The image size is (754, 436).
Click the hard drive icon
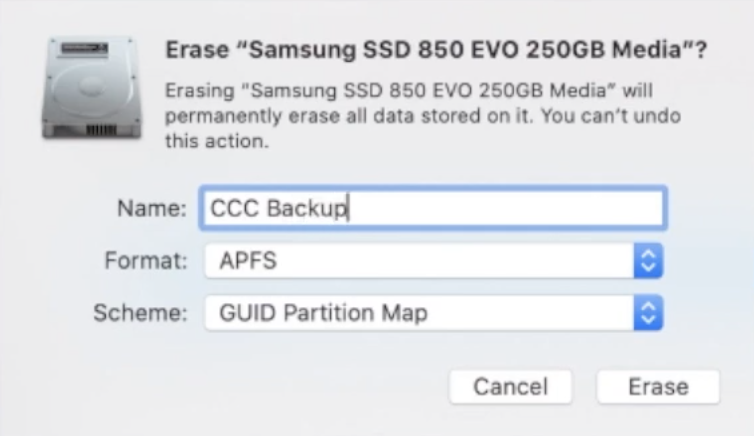tap(88, 88)
